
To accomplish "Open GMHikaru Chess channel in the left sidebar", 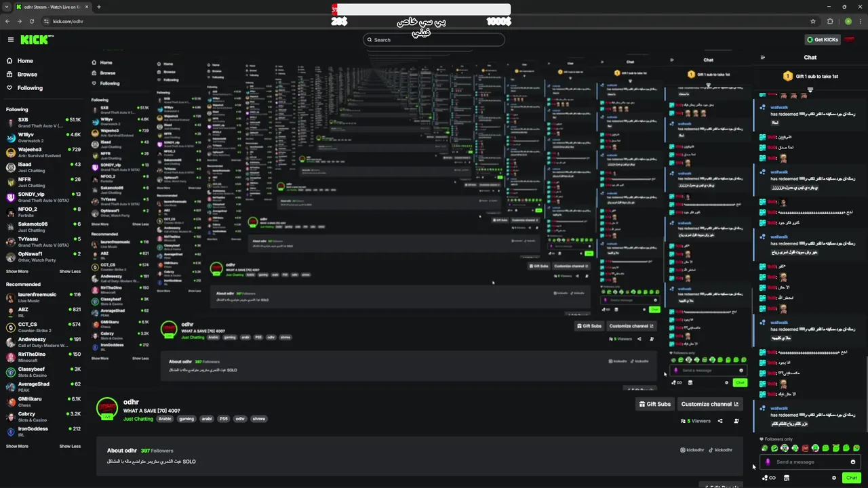I will click(x=43, y=402).
